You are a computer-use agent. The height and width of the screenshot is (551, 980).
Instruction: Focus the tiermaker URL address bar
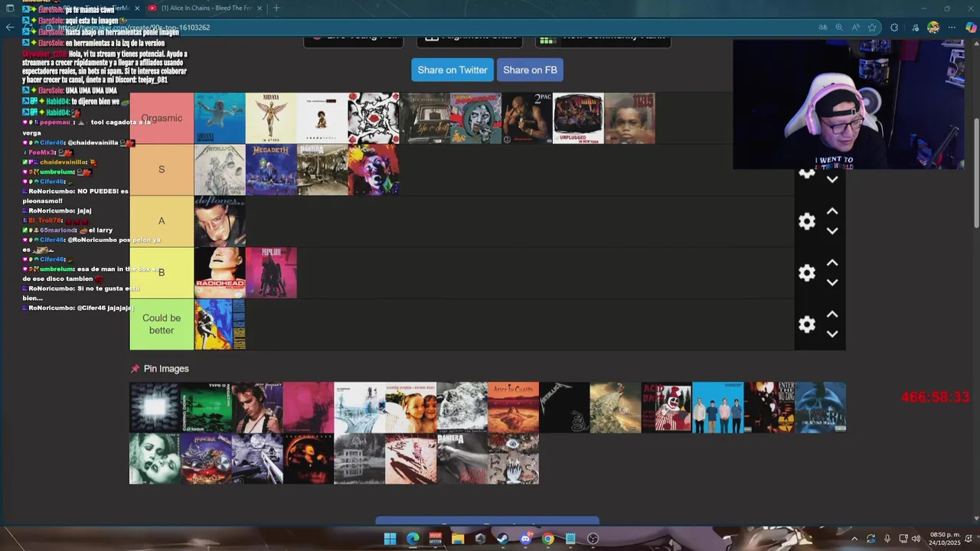pyautogui.click(x=429, y=28)
